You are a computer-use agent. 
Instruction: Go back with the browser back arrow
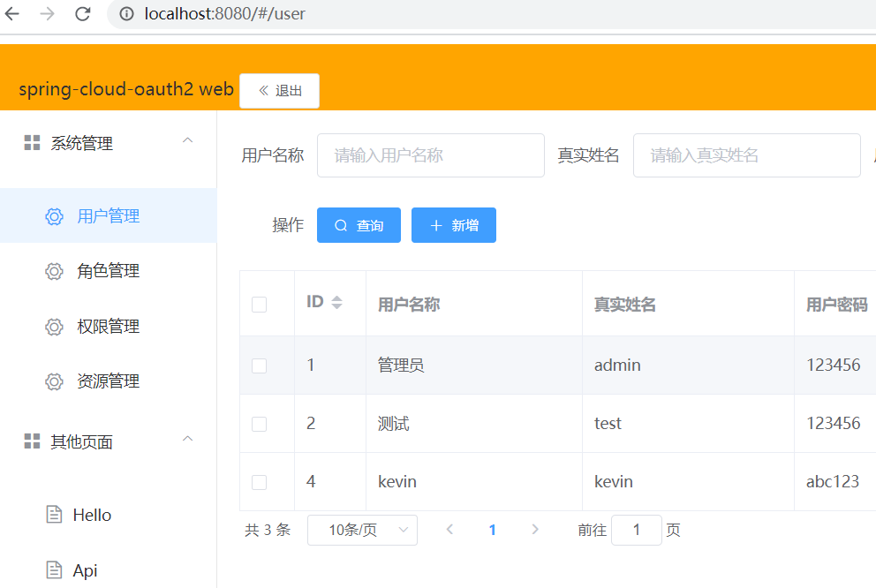point(12,13)
